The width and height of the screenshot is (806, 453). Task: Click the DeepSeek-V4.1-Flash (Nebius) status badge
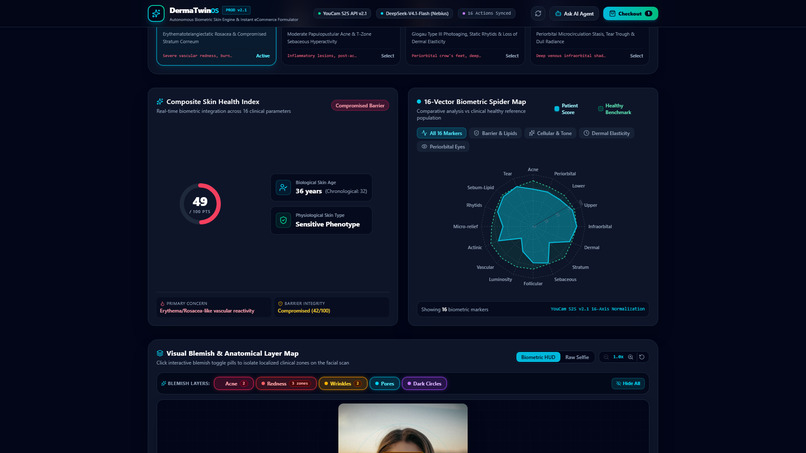[x=414, y=13]
